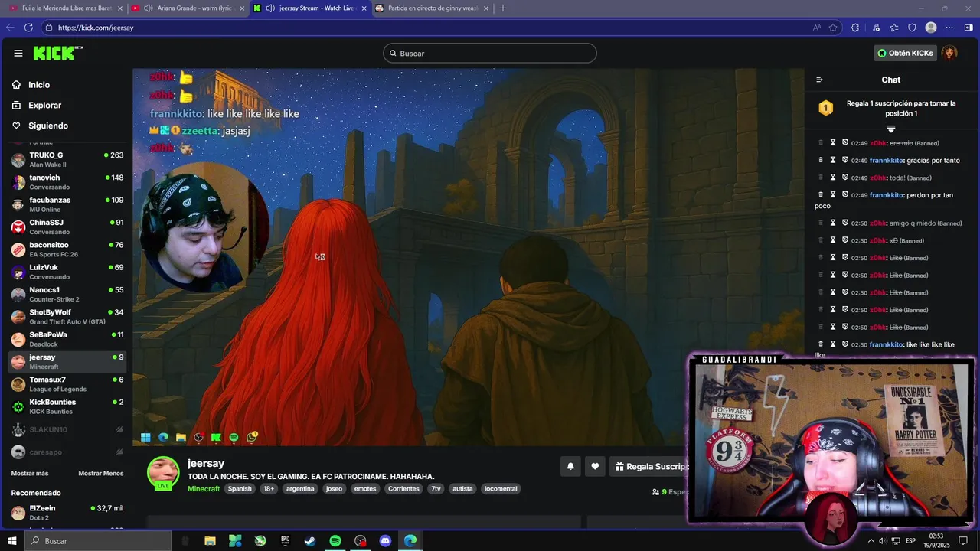Viewport: 980px width, 551px height.
Task: Click Mostrar Menos in sidebar
Action: (100, 473)
